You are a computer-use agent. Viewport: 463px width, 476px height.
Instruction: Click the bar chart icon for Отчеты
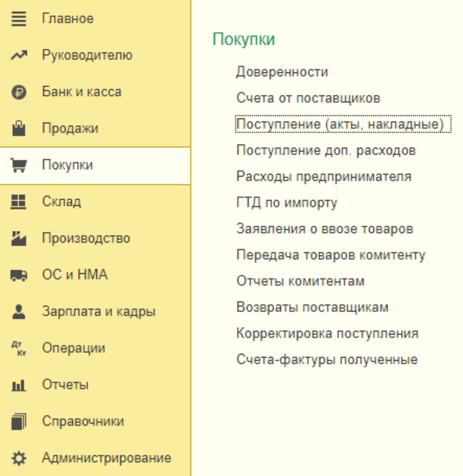[19, 385]
